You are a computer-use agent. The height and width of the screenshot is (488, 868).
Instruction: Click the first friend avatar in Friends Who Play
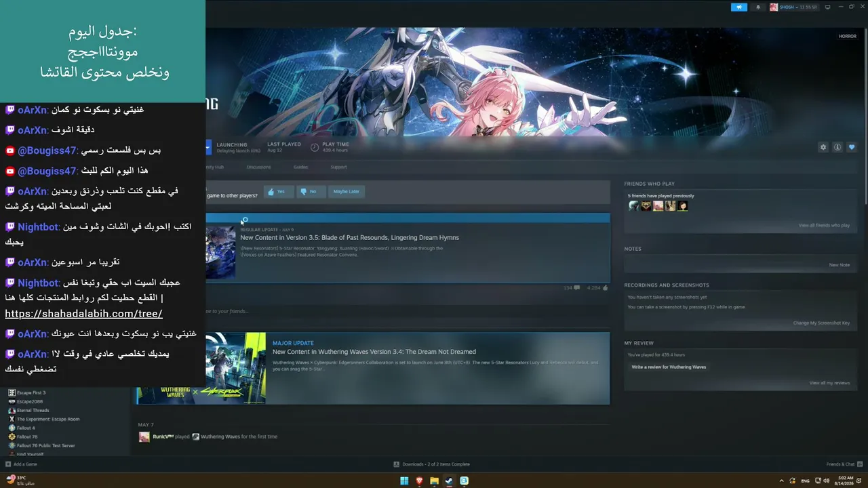click(633, 206)
